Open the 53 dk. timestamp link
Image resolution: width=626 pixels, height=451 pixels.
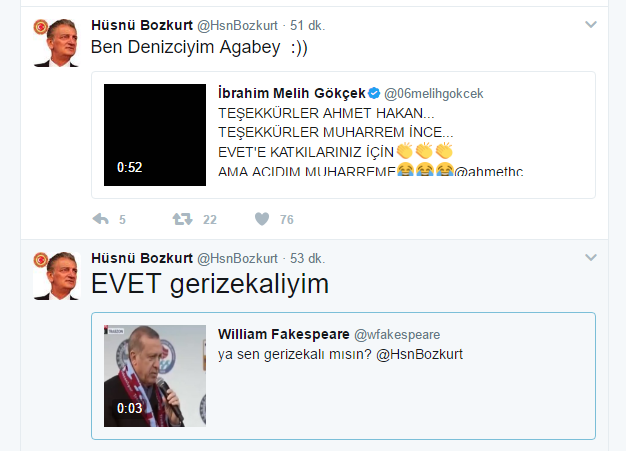(x=307, y=258)
